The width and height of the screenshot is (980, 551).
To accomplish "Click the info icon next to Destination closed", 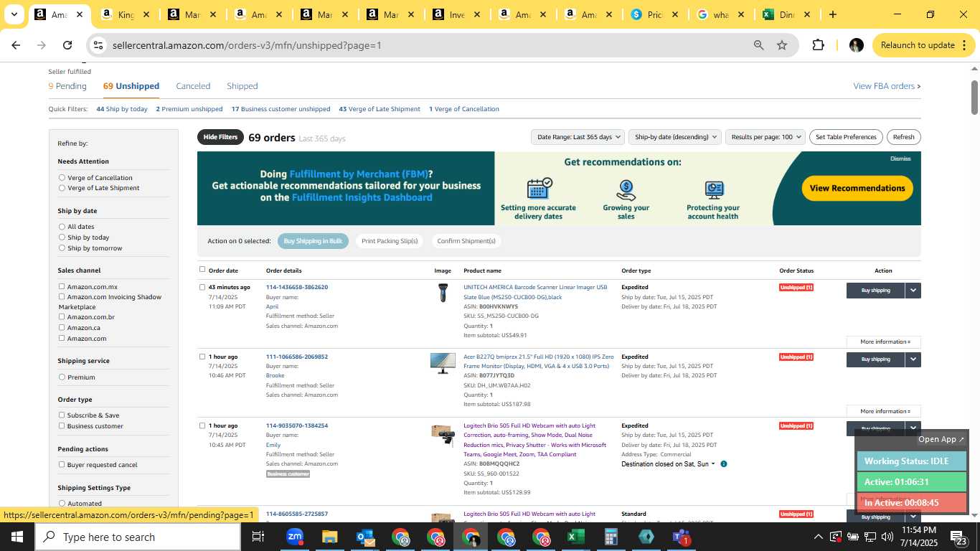I will (x=723, y=464).
